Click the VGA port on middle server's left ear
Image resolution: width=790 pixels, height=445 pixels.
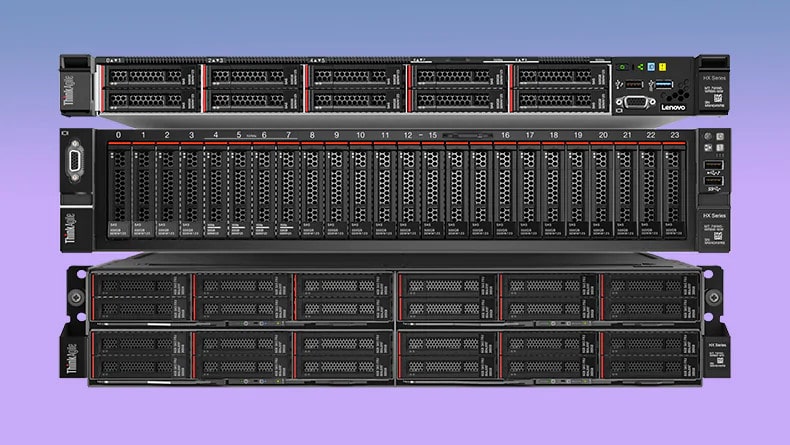coord(76,163)
